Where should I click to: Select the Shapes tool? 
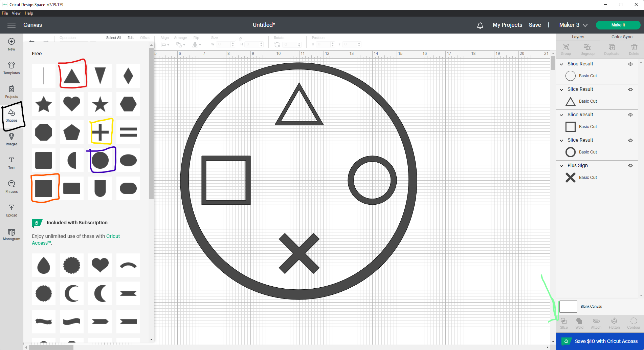(x=12, y=116)
